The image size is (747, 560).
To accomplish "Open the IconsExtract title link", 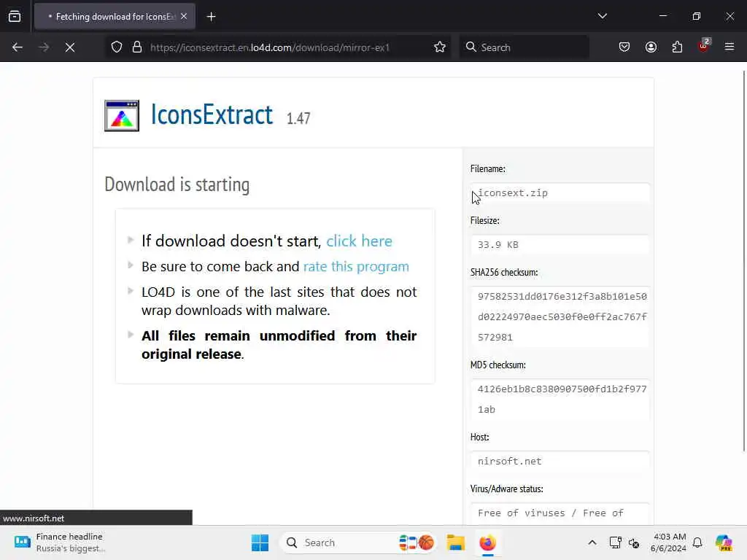I will [212, 114].
